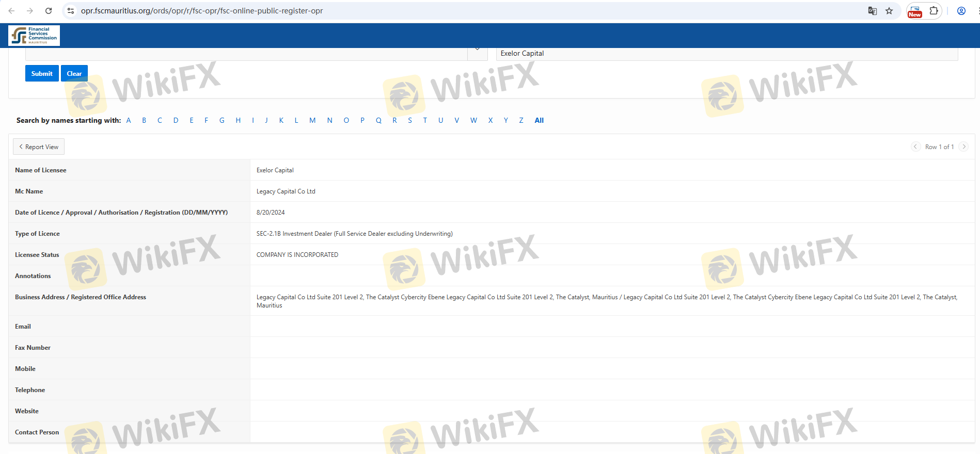This screenshot has width=980, height=454.
Task: Open the browser profile icon
Action: coord(961,11)
